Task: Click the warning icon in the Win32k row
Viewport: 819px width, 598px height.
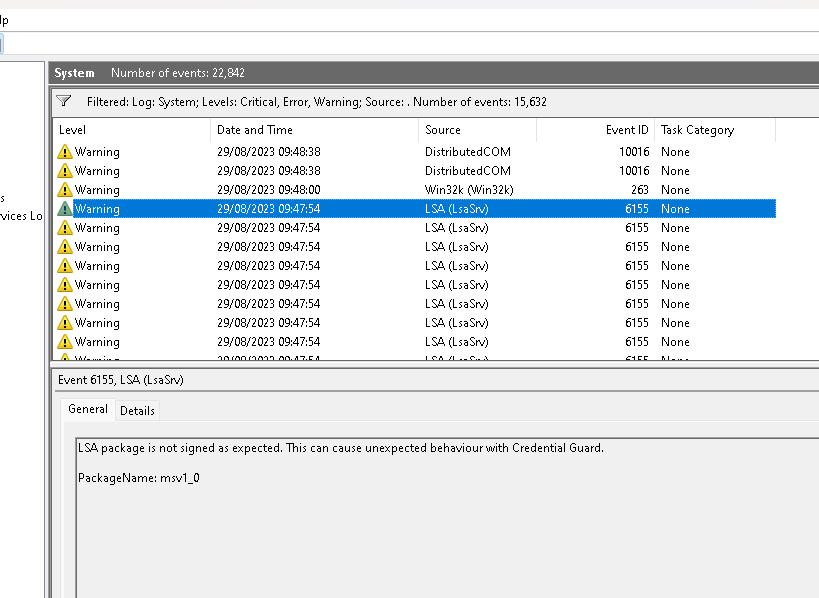Action: click(64, 190)
